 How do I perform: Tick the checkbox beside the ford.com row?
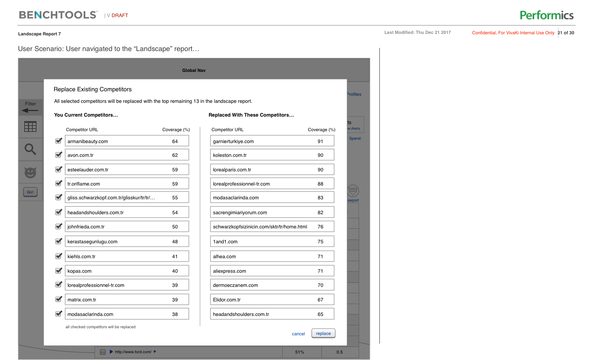coord(103,352)
